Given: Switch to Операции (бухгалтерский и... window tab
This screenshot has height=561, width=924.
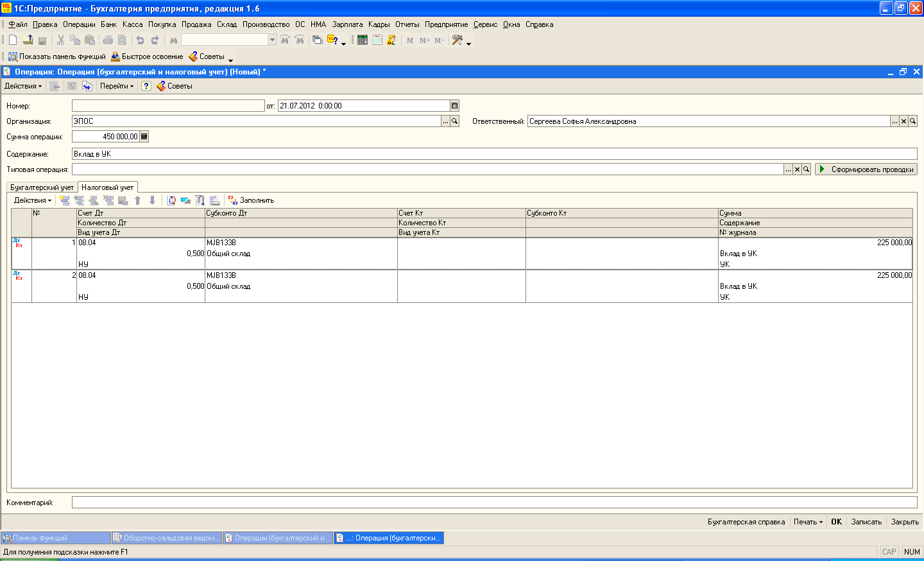Looking at the screenshot, I should pyautogui.click(x=278, y=538).
